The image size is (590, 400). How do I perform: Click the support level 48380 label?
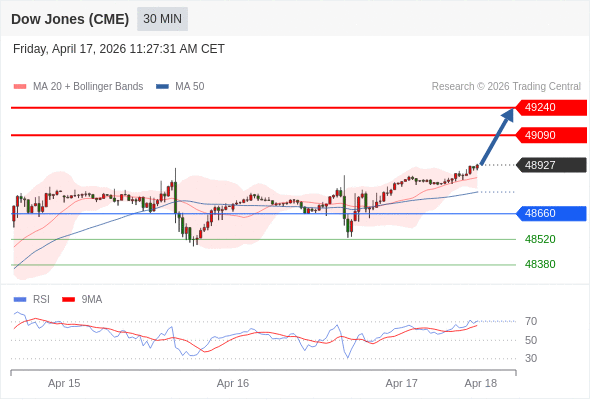pyautogui.click(x=540, y=264)
